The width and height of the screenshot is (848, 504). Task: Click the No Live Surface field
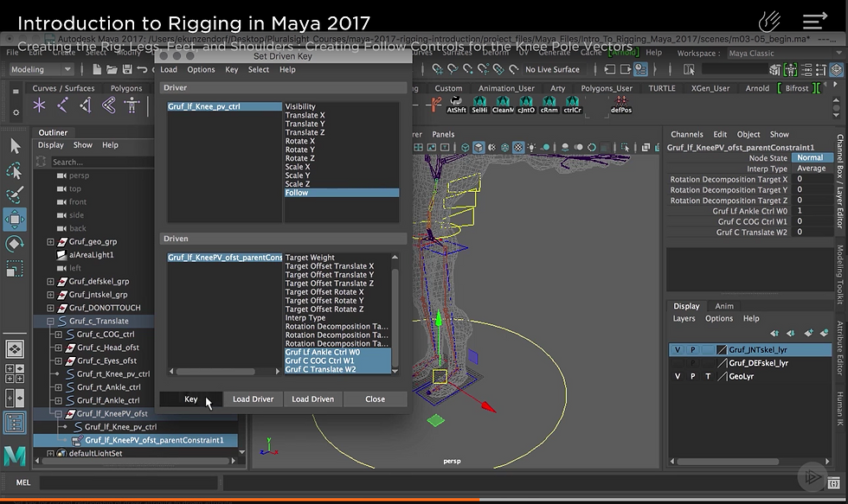552,69
